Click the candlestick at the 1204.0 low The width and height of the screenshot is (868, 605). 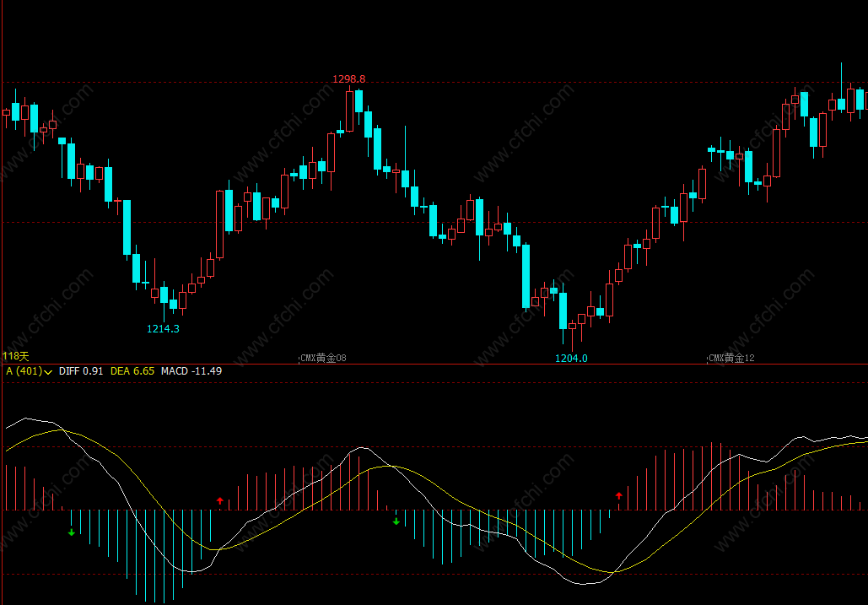[573, 334]
